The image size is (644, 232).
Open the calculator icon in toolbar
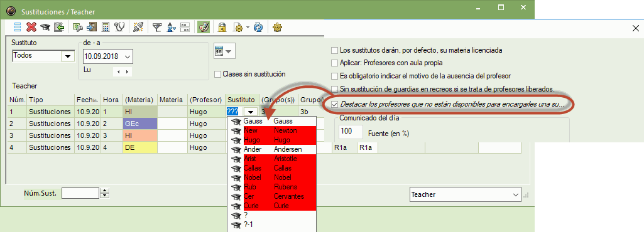coord(106,27)
